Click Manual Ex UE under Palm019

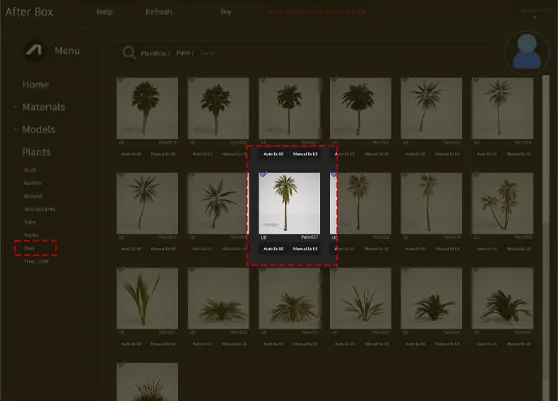coord(163,154)
